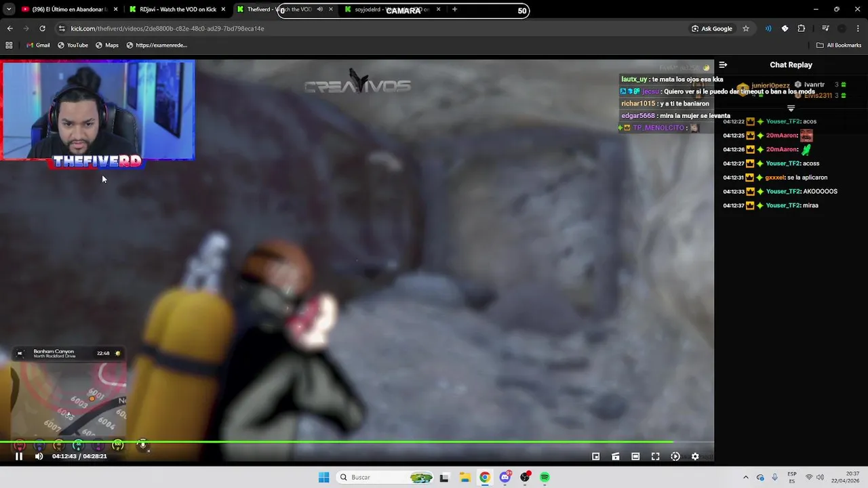Open File Explorer from the taskbar

[x=465, y=477]
